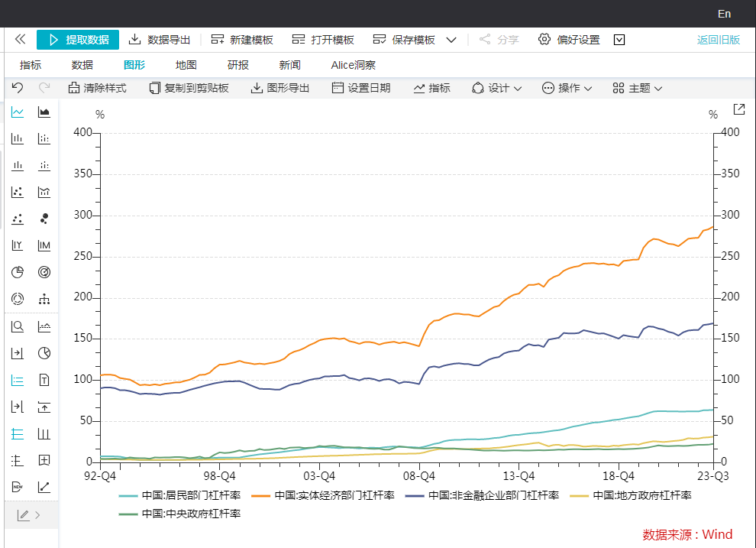Open the Alice洞察 tab
This screenshot has width=756, height=548.
tap(353, 65)
